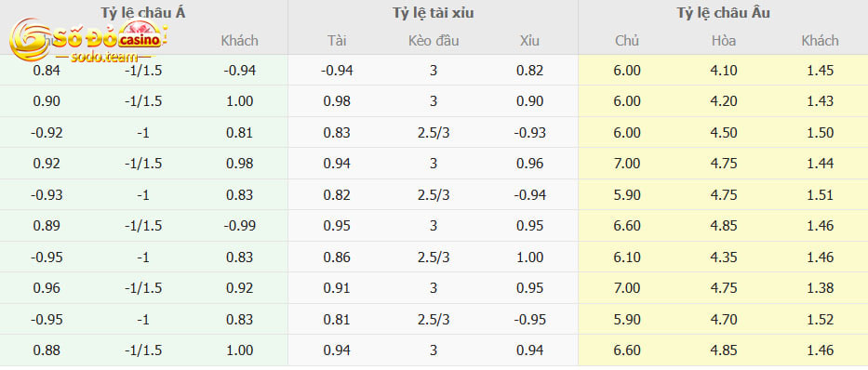Screen dimensions: 868x370
Task: Click the 4.35 Hòa odds value
Action: coord(724,258)
